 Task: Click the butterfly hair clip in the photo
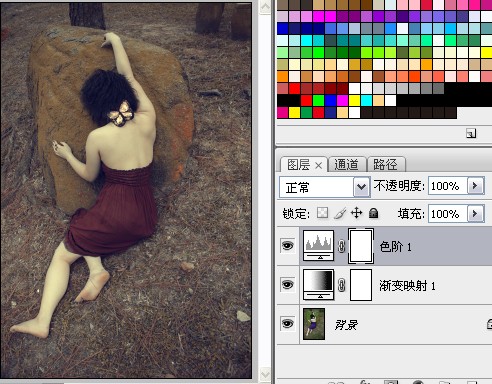point(121,114)
